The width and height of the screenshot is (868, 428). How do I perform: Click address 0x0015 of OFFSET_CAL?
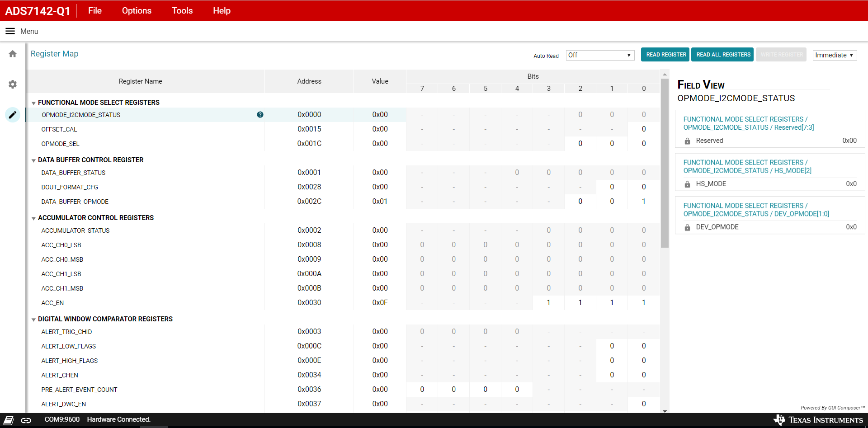[x=309, y=129]
